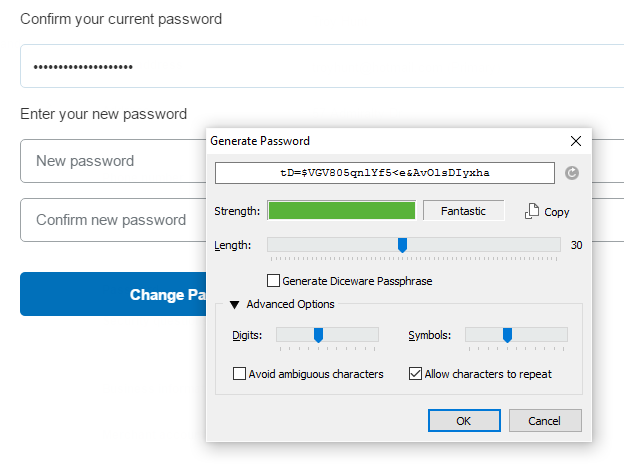Screen dimensions: 624x472
Task: Click the Change Password blue button
Action: point(113,294)
